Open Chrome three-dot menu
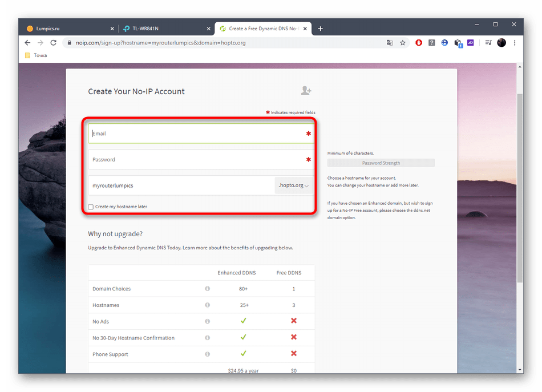 click(515, 43)
